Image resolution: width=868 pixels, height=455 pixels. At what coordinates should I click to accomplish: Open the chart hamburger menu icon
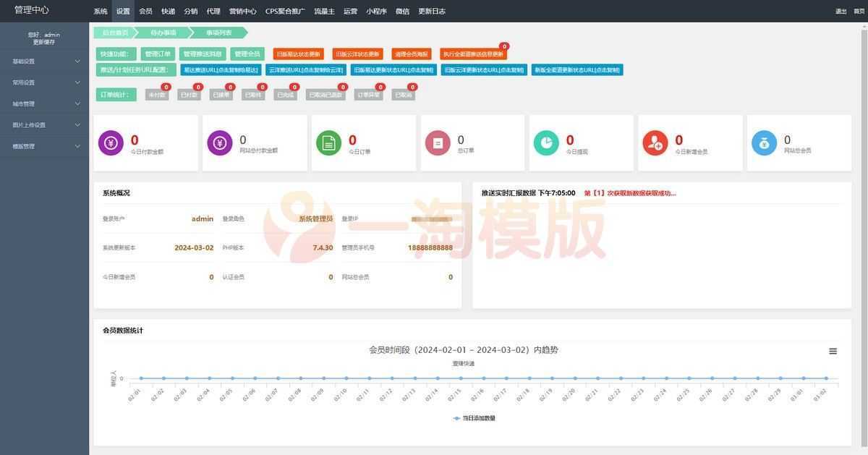pos(833,351)
